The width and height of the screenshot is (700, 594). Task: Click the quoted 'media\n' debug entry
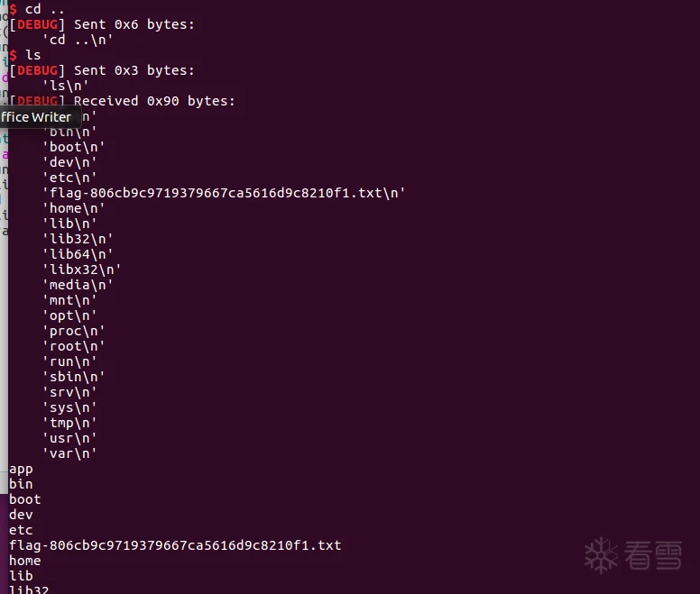point(78,285)
